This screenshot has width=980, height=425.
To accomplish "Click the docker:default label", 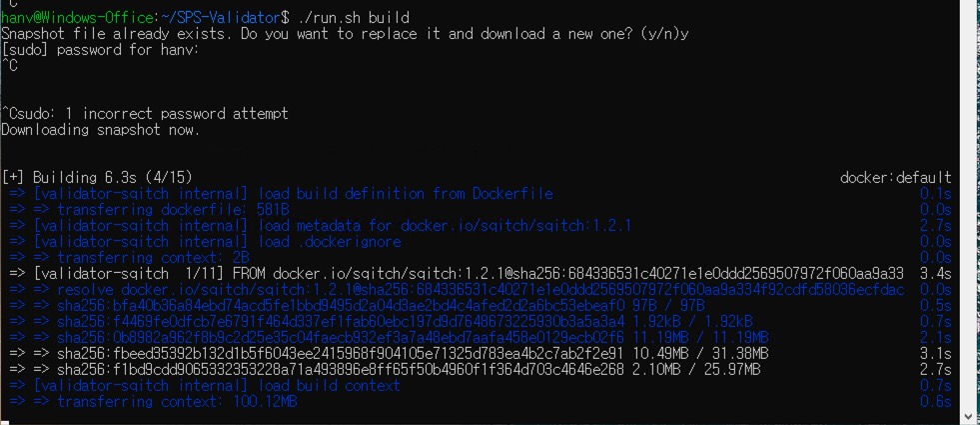I will pos(896,178).
